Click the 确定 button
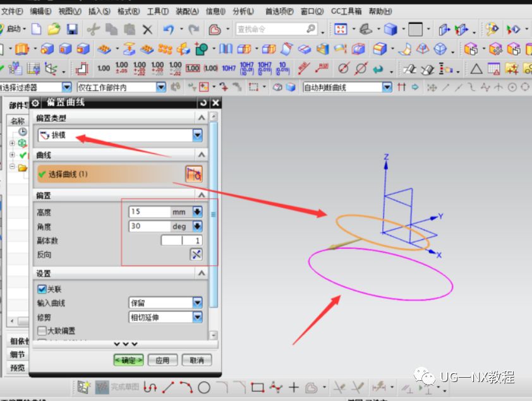 (129, 360)
